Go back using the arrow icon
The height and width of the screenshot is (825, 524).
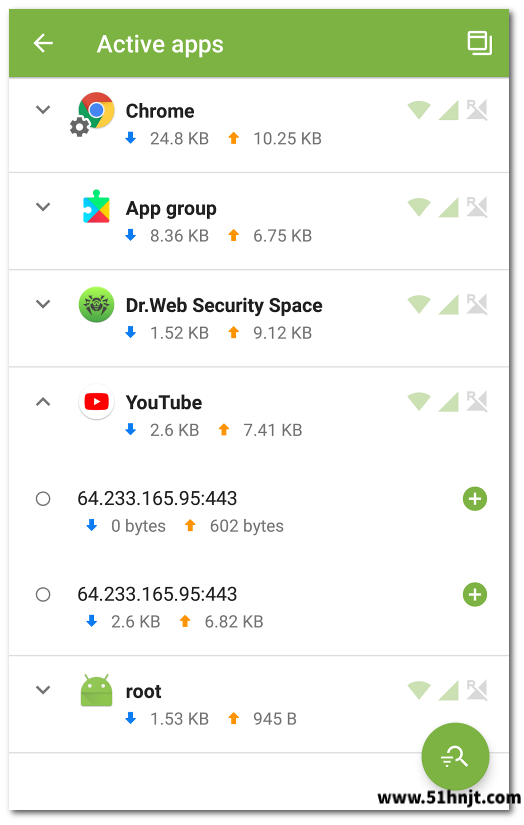tap(43, 43)
